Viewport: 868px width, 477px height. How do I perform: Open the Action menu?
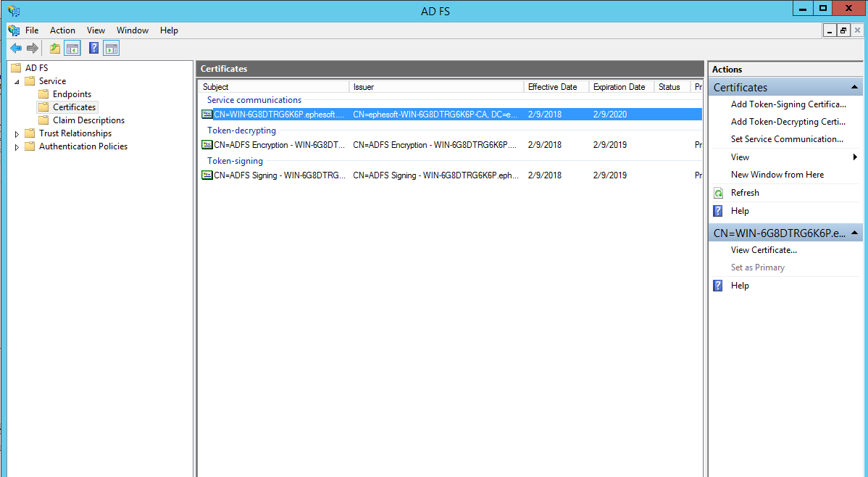tap(62, 30)
